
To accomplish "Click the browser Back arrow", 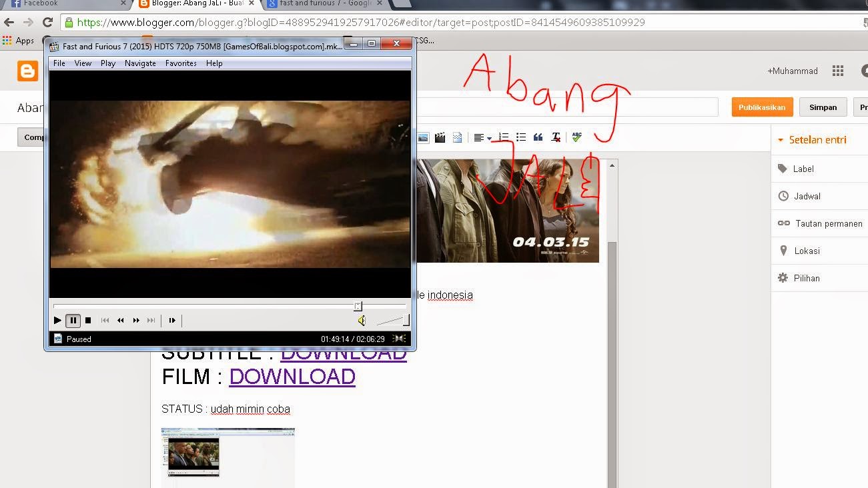I will coord(9,22).
